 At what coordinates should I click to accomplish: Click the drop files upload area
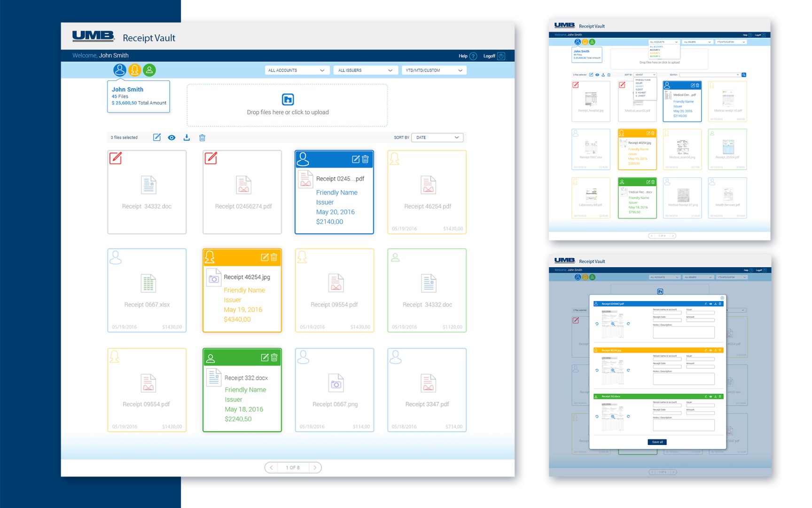pyautogui.click(x=288, y=105)
